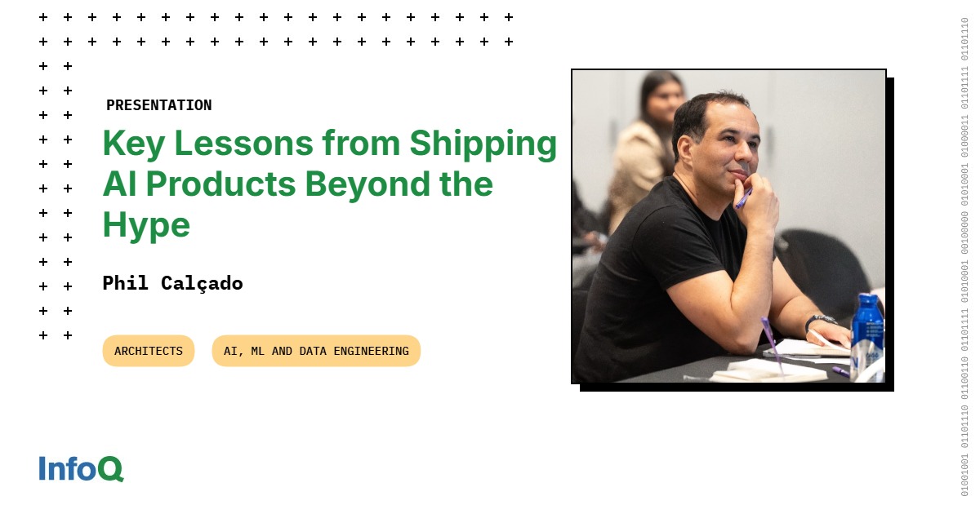Click the wristwatch on the man's wrist

click(819, 321)
